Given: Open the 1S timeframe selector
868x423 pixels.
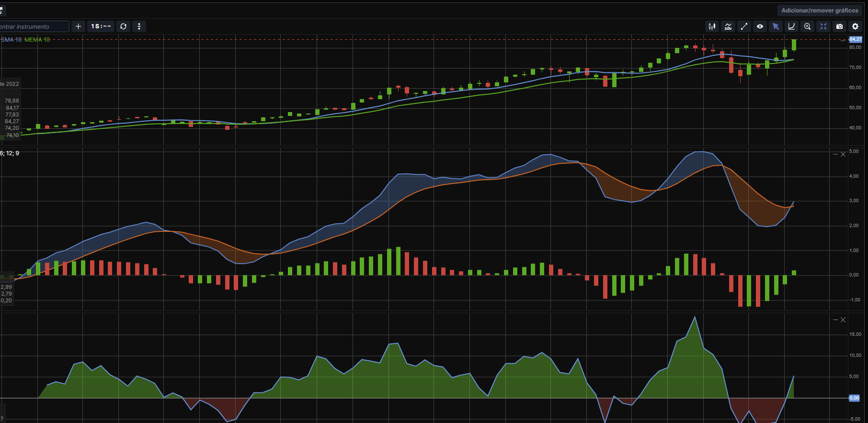Looking at the screenshot, I should [101, 26].
